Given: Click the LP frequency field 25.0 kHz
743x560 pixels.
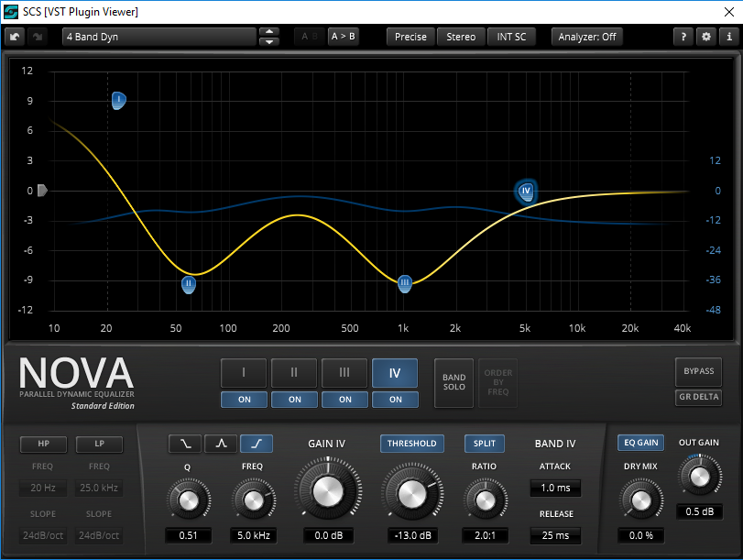Looking at the screenshot, I should point(99,488).
